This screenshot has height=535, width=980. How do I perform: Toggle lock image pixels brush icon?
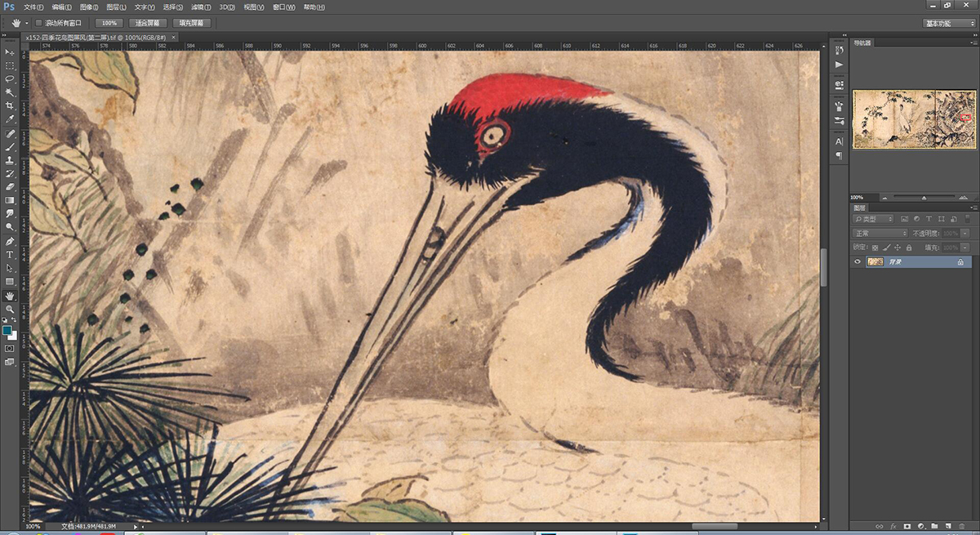(886, 247)
